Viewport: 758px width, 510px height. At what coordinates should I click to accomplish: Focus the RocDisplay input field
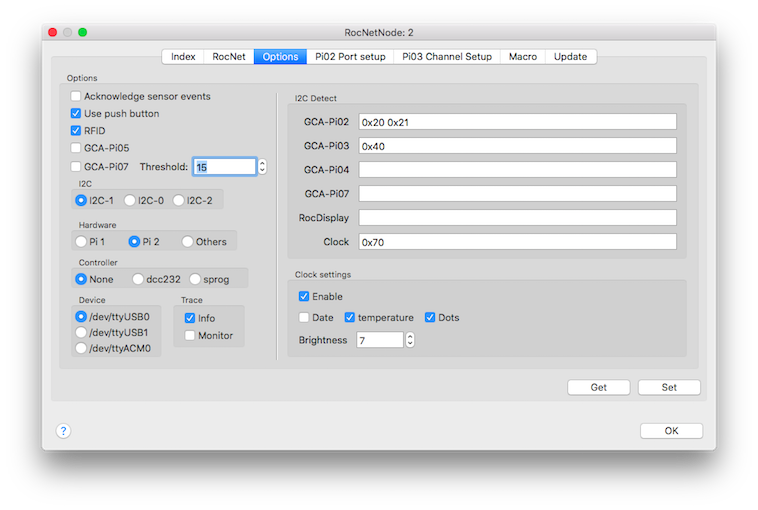coord(517,218)
